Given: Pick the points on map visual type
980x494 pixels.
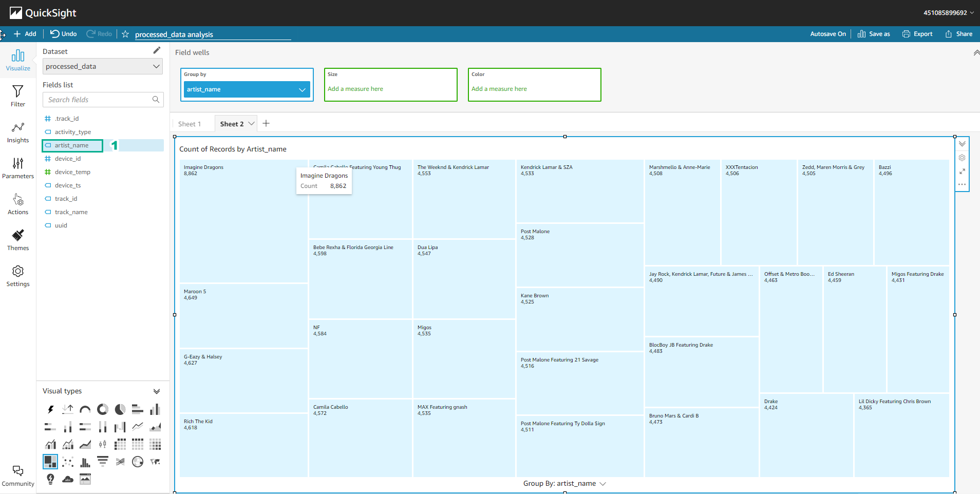Looking at the screenshot, I should (x=138, y=462).
